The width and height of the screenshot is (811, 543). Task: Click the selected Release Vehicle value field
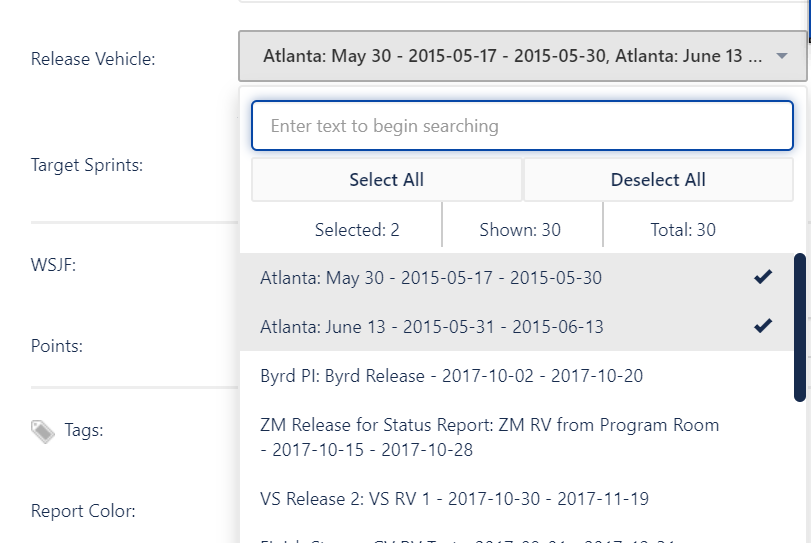coord(522,56)
